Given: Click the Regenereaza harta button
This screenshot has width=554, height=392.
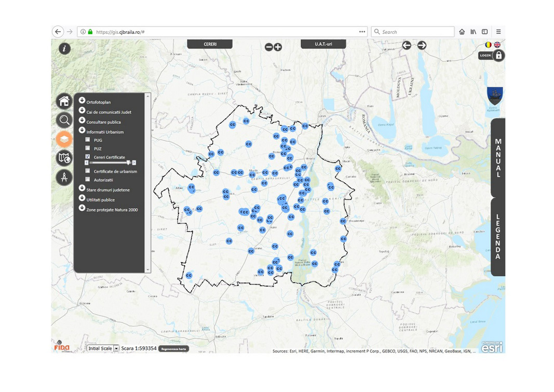Looking at the screenshot, I should point(173,349).
